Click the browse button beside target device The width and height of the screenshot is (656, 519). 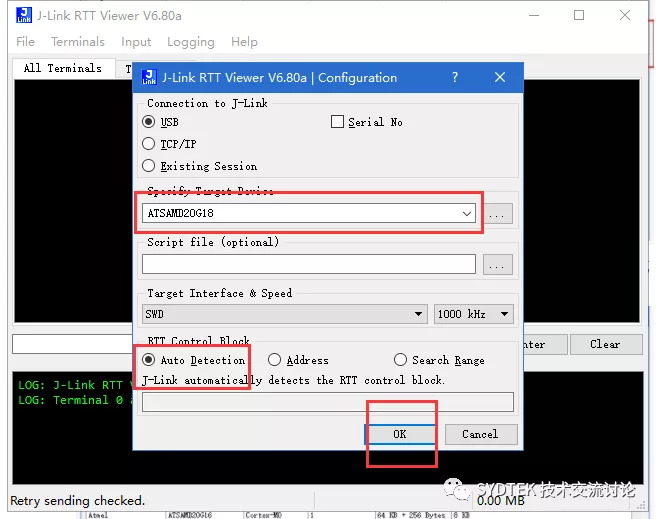pos(497,214)
